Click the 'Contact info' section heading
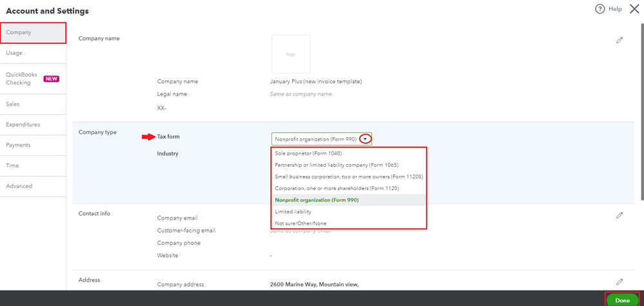The image size is (644, 306). tap(94, 213)
